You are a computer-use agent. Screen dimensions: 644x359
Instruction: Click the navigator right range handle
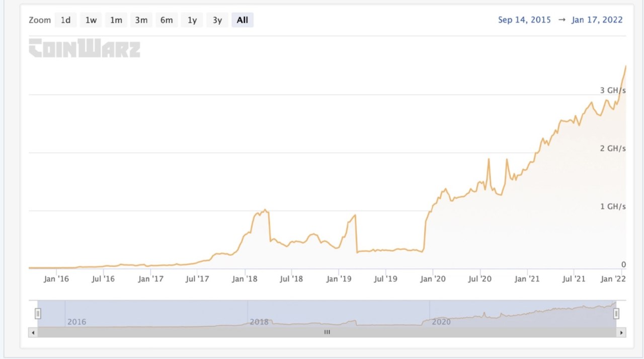click(x=616, y=314)
